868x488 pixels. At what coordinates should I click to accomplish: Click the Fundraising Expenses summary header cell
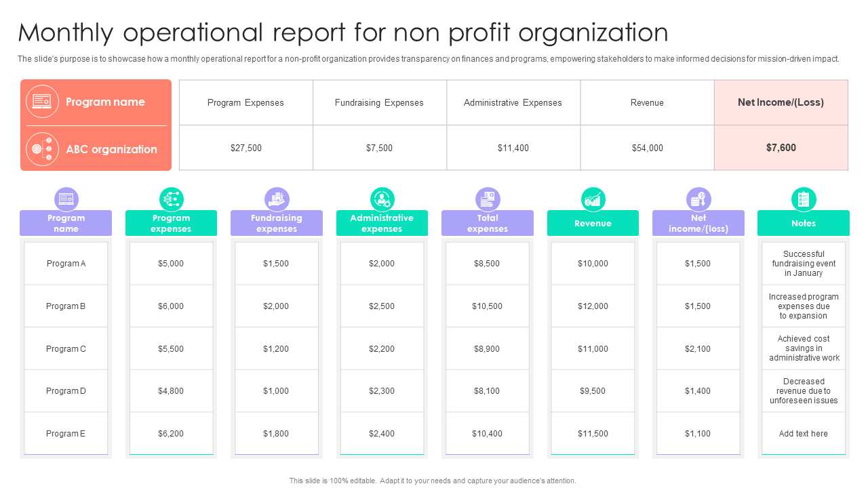[x=379, y=102]
